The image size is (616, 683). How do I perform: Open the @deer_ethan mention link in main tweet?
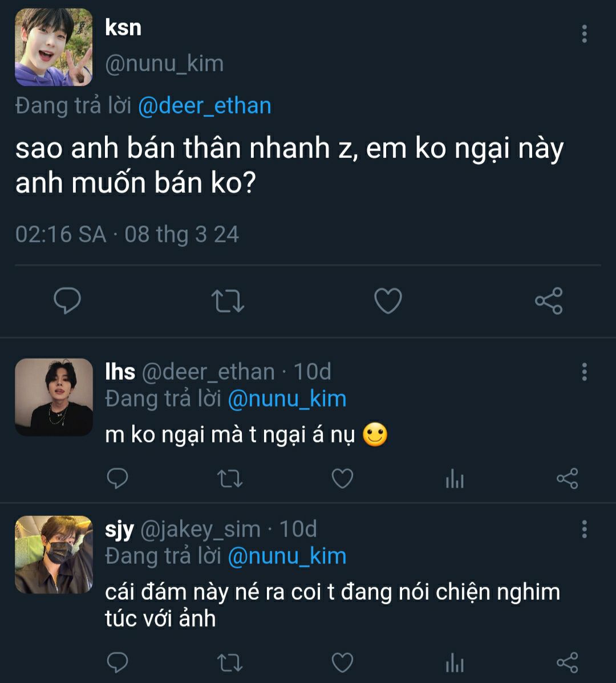click(204, 106)
